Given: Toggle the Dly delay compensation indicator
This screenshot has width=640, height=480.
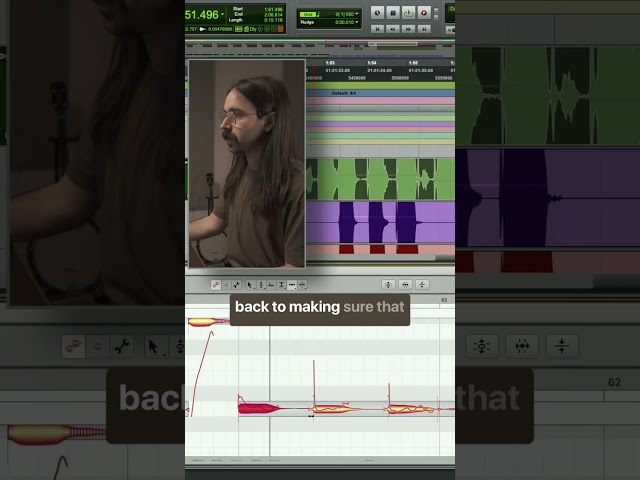Looking at the screenshot, I should (253, 29).
